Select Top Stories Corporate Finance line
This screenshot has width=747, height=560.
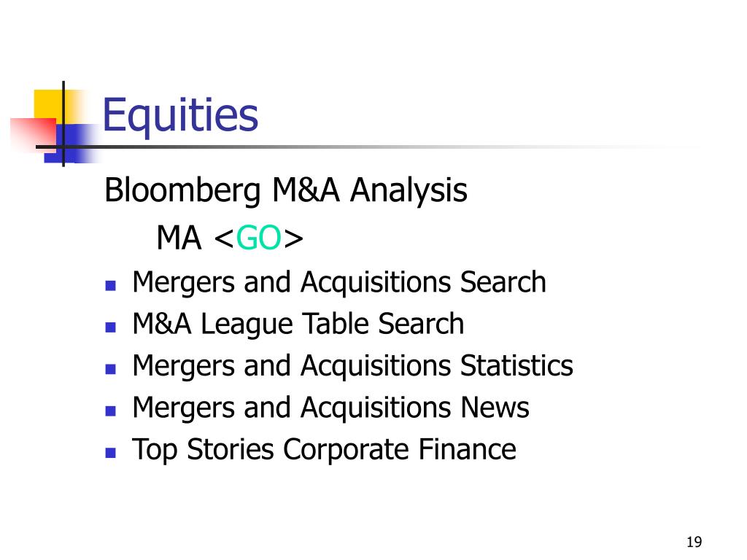pos(324,449)
